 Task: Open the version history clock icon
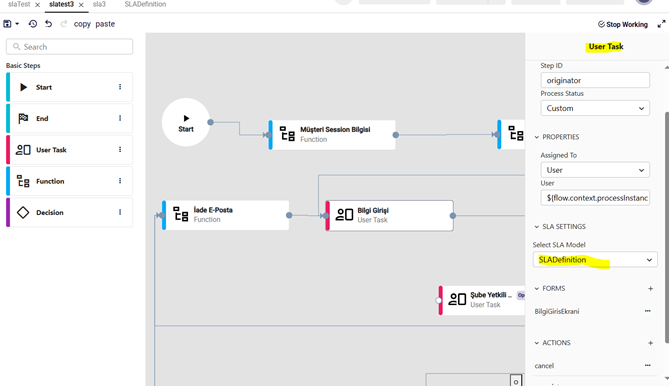tap(33, 24)
